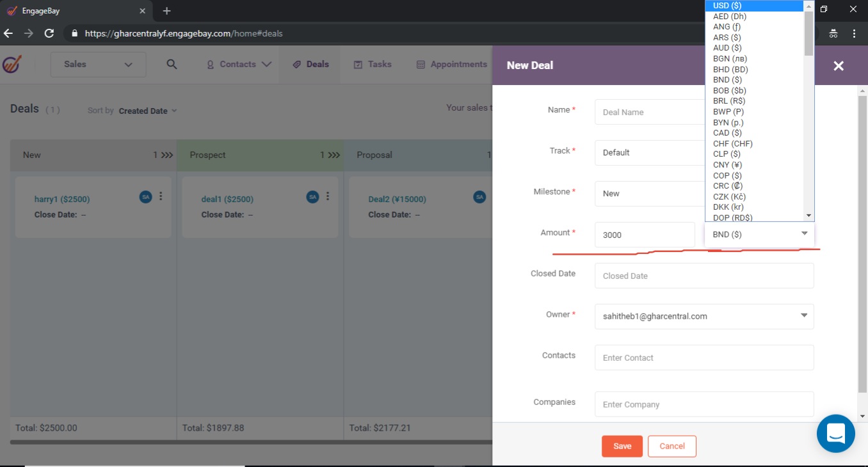Go to the Appointments tab
The image size is (868, 467).
tap(452, 64)
